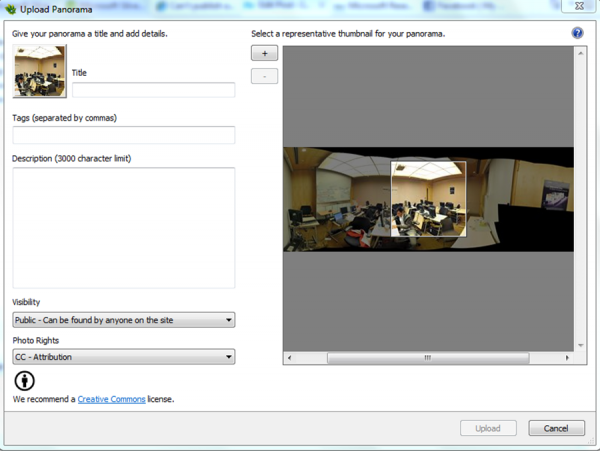600x451 pixels.
Task: Click the highlighted selection box in panorama
Action: pyautogui.click(x=428, y=199)
